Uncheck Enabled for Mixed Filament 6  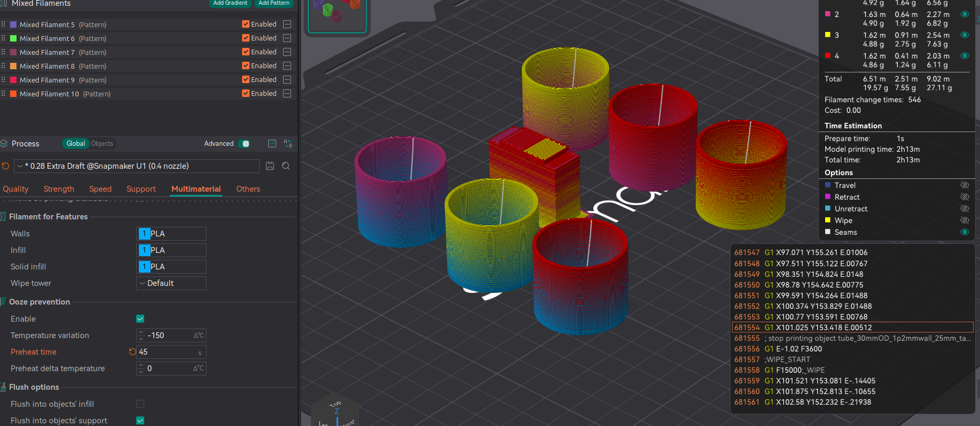pos(246,38)
